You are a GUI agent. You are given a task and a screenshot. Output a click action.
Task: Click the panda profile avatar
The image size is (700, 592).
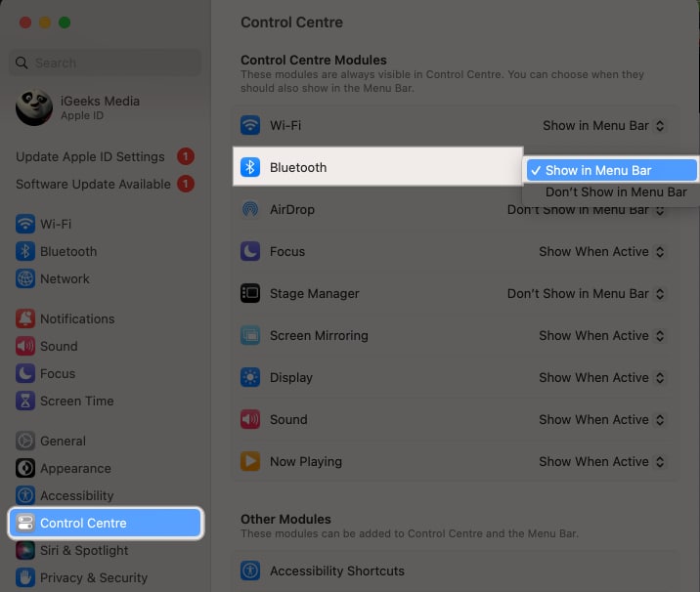click(34, 107)
